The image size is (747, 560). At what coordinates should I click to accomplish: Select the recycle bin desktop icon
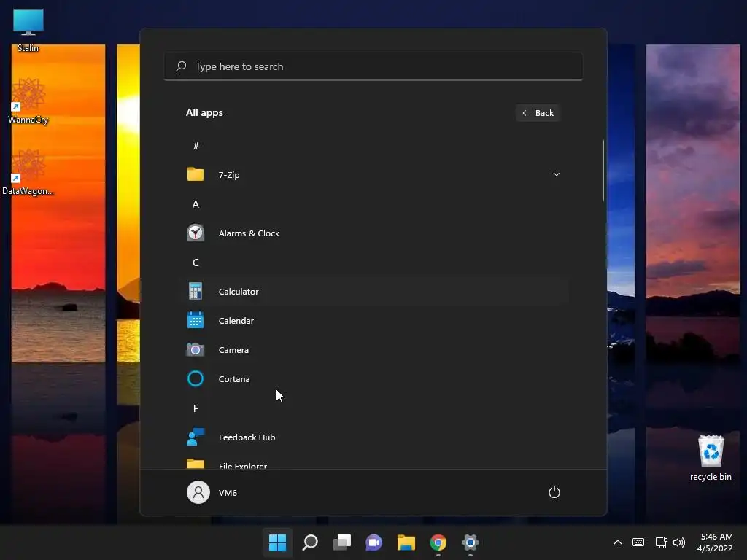point(711,457)
